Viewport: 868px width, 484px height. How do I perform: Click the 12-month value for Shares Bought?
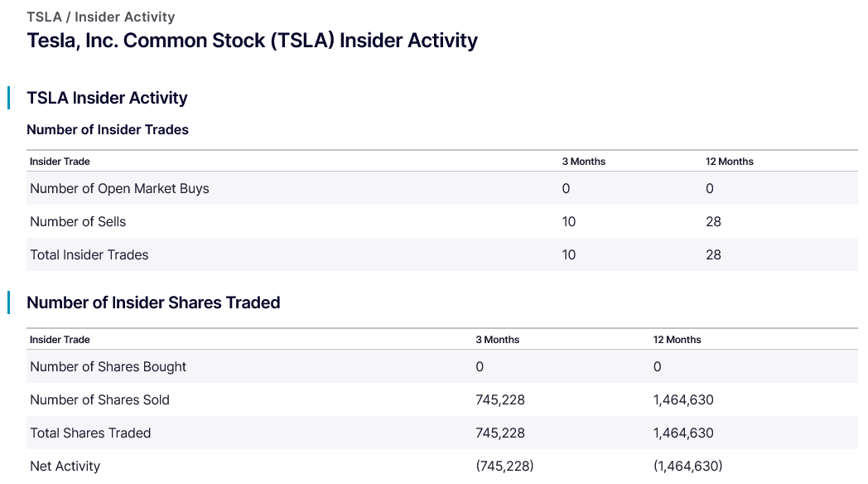coord(657,366)
